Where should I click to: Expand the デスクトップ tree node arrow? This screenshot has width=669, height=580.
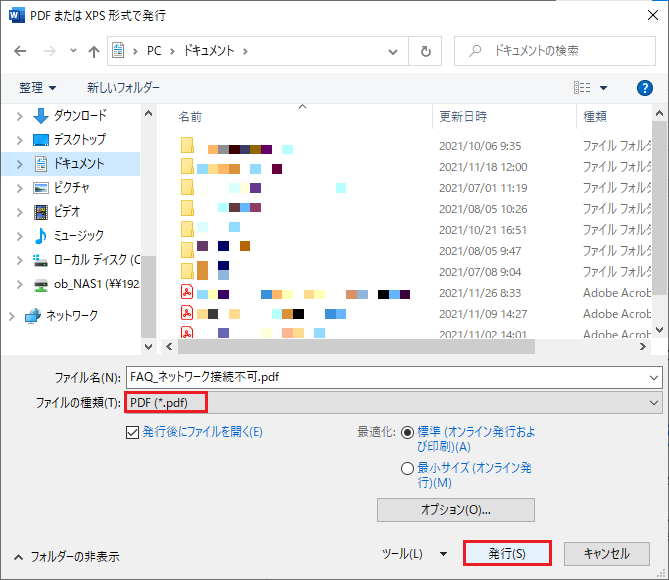(19, 139)
